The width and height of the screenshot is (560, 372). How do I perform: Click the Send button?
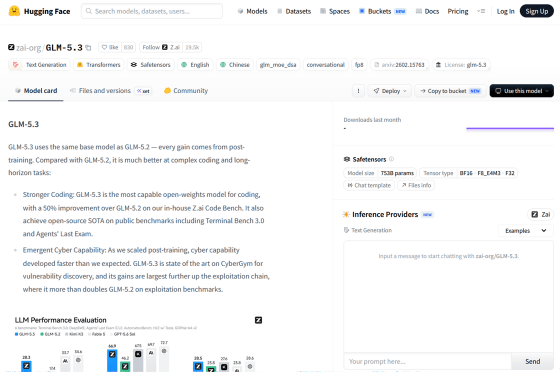tap(532, 361)
